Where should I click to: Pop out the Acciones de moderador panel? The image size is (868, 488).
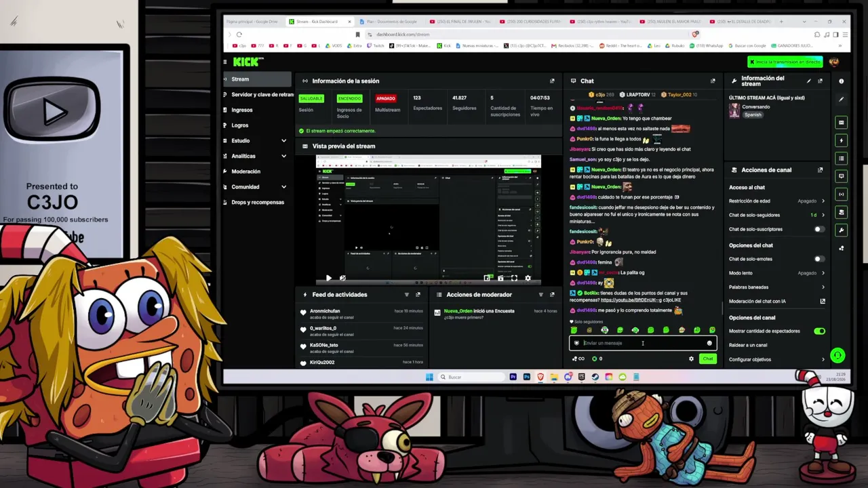tap(552, 295)
